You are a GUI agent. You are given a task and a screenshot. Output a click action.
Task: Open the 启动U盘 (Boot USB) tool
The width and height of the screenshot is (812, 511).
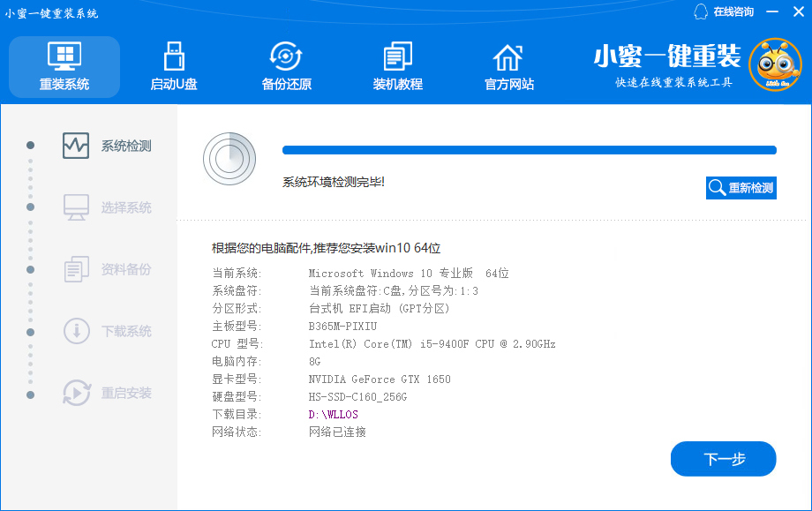[173, 66]
